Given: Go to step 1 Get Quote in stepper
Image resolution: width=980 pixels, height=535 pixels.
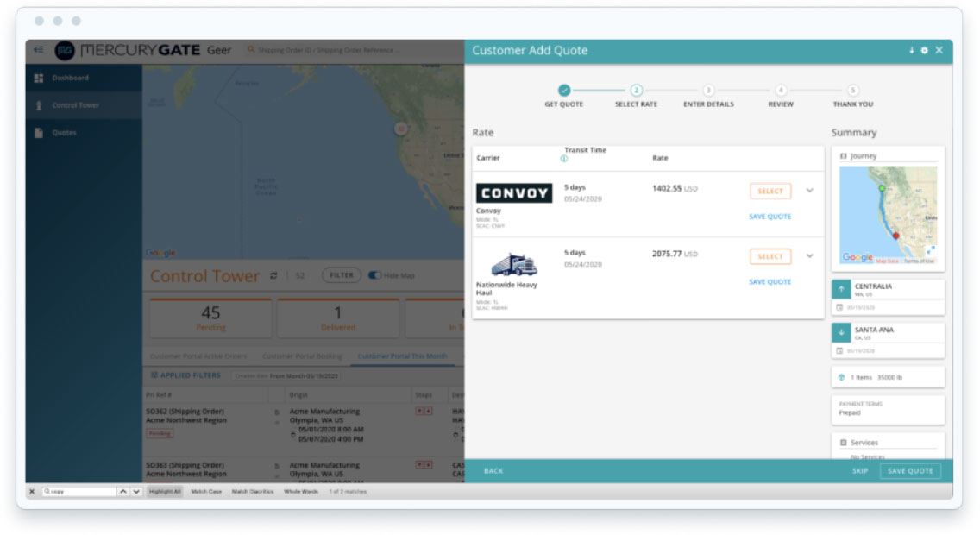Looking at the screenshot, I should [x=563, y=91].
